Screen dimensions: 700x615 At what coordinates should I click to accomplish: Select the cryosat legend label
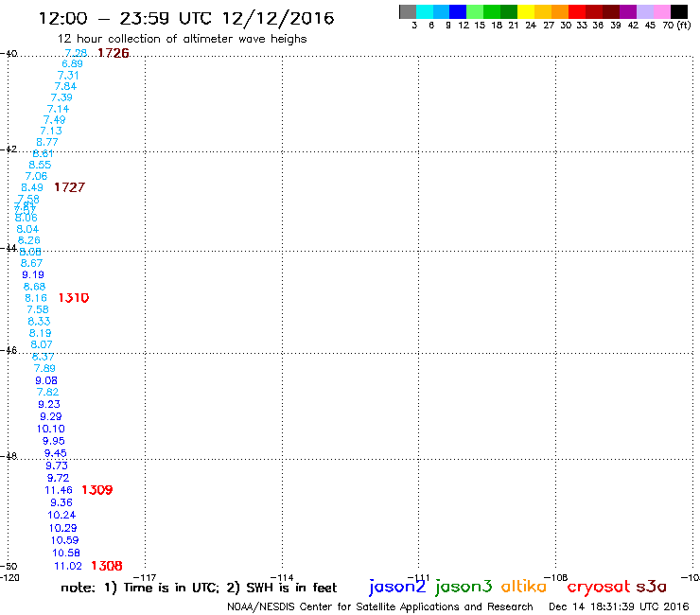tap(599, 587)
